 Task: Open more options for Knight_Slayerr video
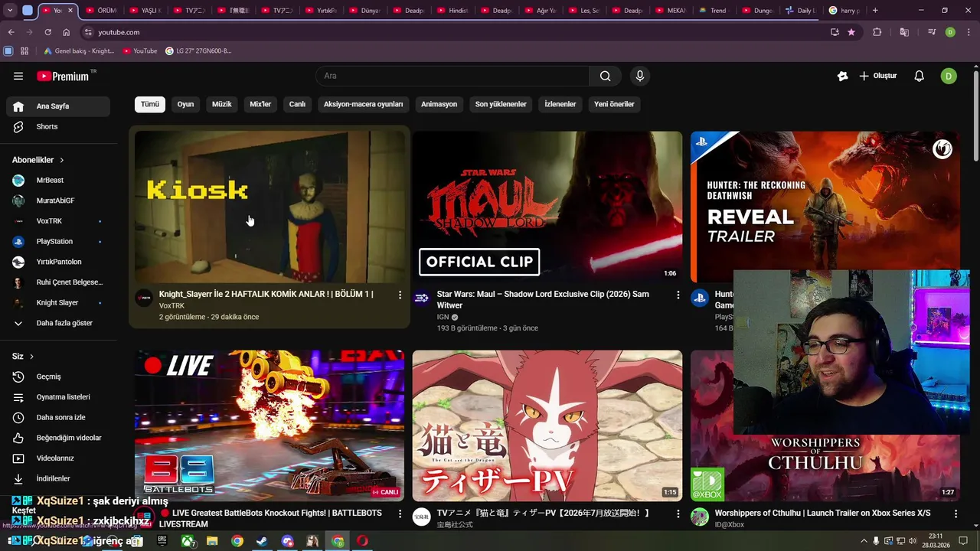pos(400,295)
